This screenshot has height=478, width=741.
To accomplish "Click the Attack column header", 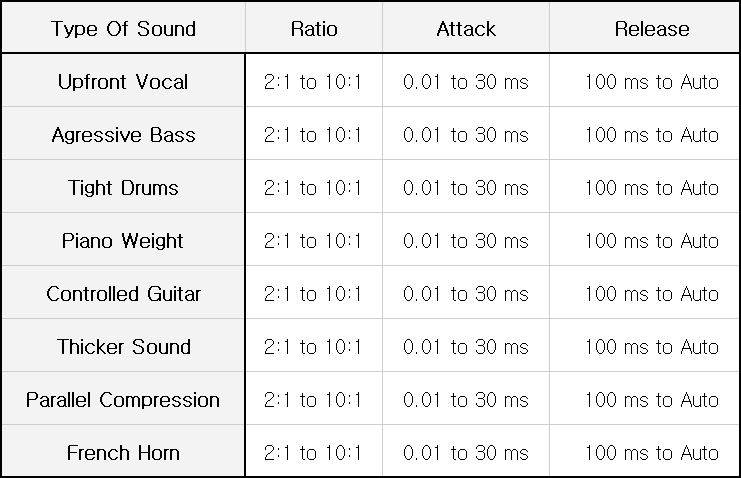I will pos(466,29).
